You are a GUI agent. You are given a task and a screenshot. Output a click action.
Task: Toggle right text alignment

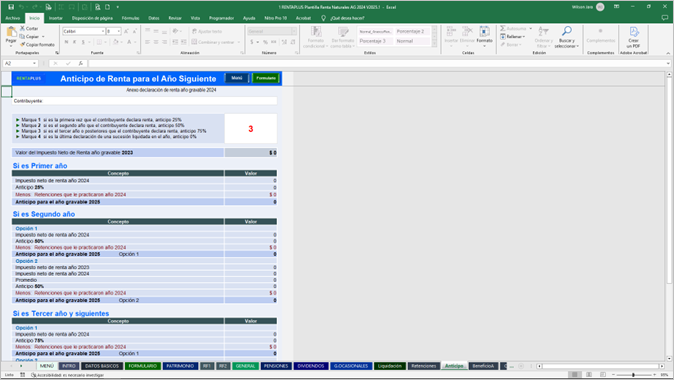pos(164,42)
